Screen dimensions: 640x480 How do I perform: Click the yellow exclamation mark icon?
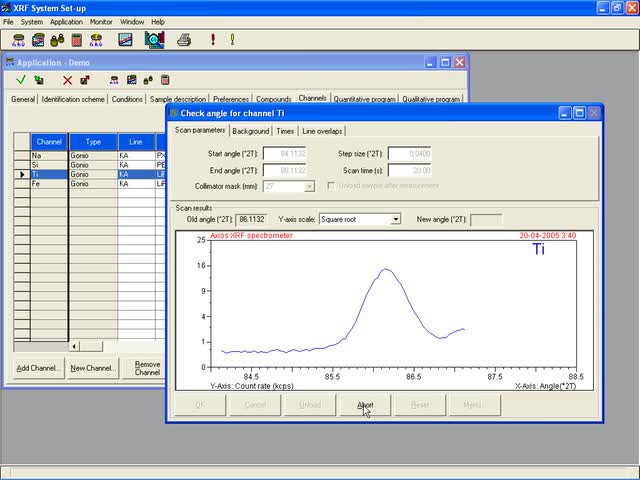pos(232,40)
